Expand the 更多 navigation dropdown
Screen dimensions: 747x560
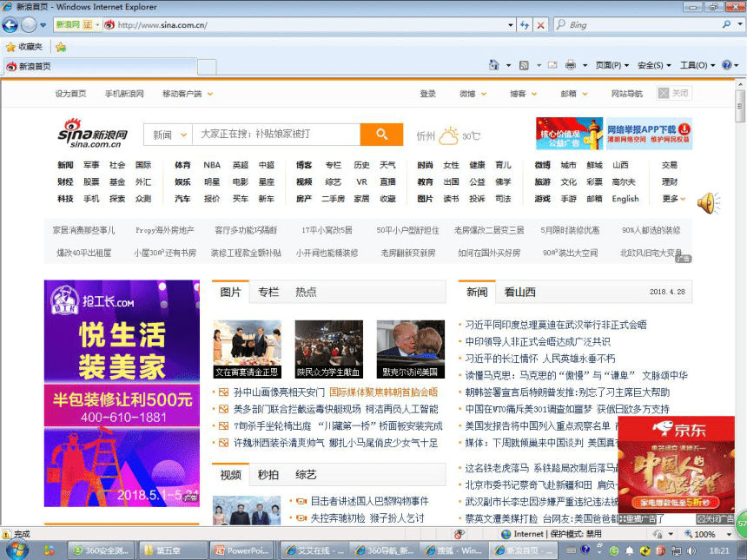point(673,199)
